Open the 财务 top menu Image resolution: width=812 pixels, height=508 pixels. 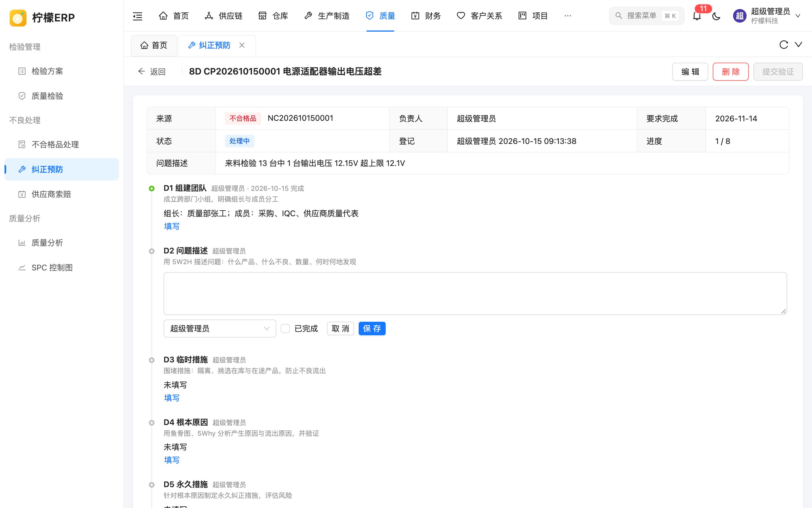[426, 16]
